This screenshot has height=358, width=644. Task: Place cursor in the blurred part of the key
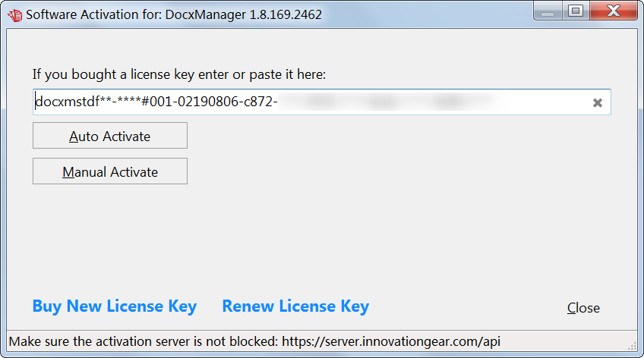[x=388, y=102]
